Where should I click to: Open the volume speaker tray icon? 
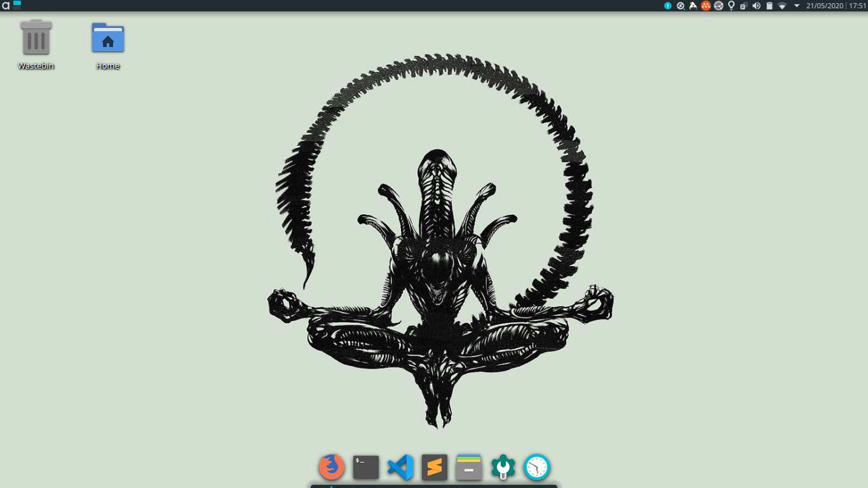click(756, 6)
